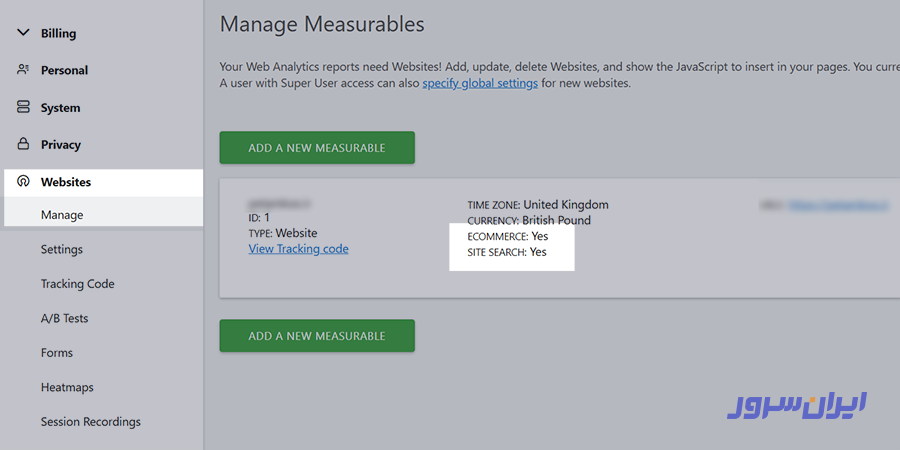Click the user icon next to Personal
This screenshot has width=900, height=450.
[x=23, y=70]
